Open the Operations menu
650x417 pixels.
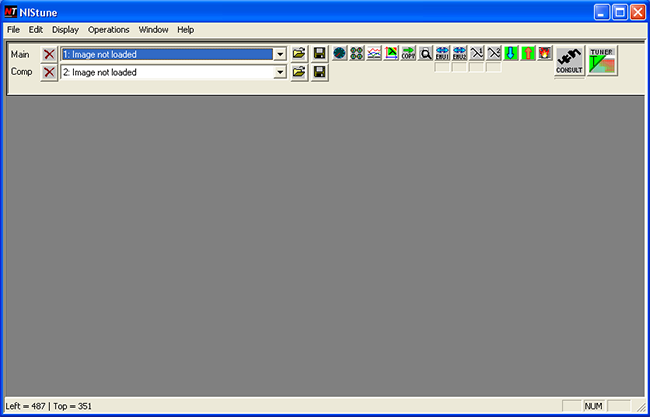click(x=109, y=30)
